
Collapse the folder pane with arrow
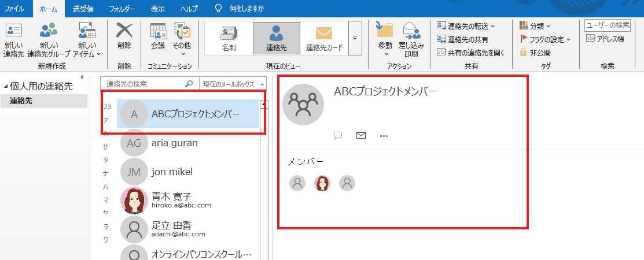tap(82, 77)
